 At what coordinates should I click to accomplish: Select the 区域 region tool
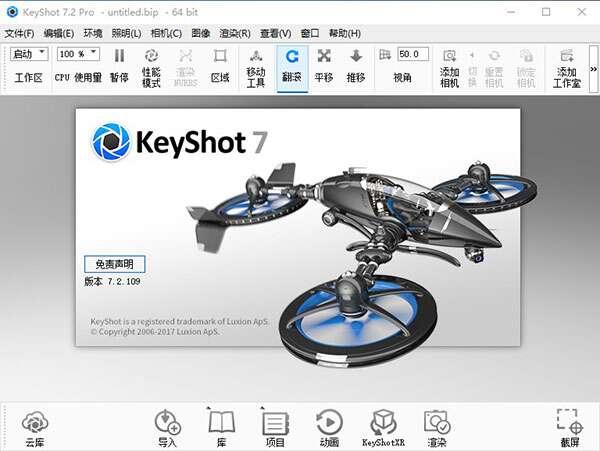[x=220, y=65]
